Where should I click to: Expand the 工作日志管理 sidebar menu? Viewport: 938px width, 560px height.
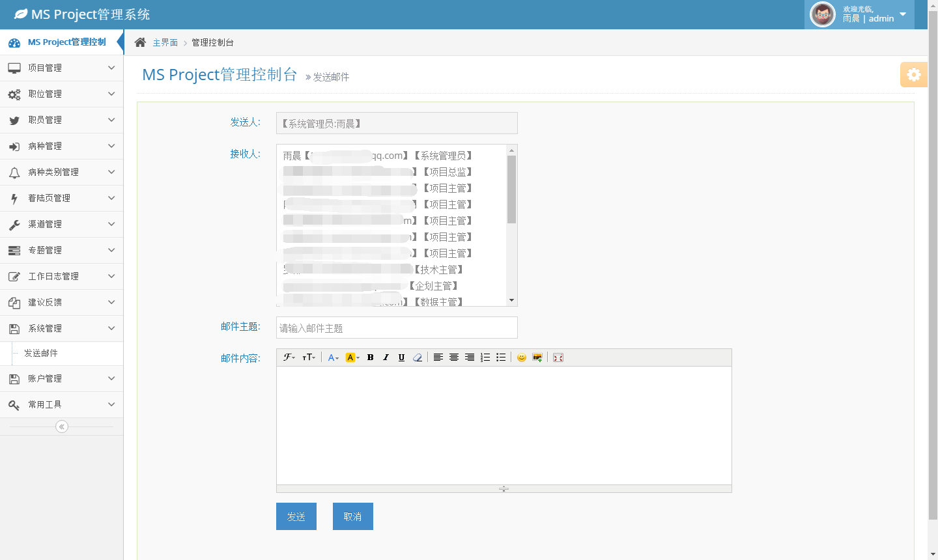pos(61,276)
